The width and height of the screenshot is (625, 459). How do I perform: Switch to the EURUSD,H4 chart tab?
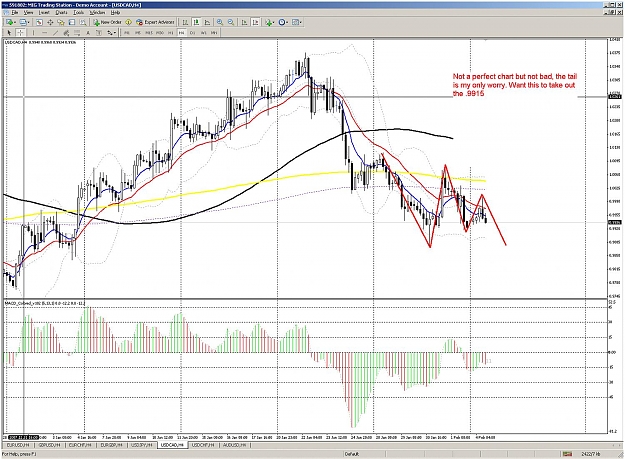click(18, 445)
